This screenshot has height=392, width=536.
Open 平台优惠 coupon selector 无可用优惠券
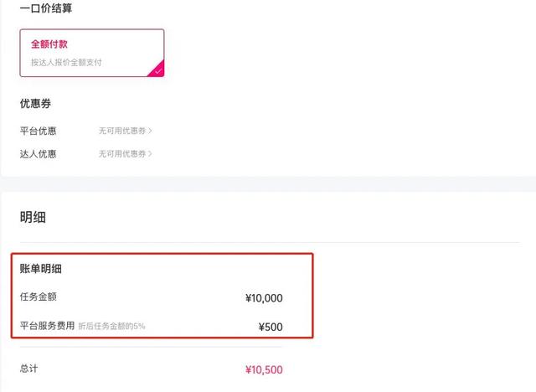click(x=125, y=131)
